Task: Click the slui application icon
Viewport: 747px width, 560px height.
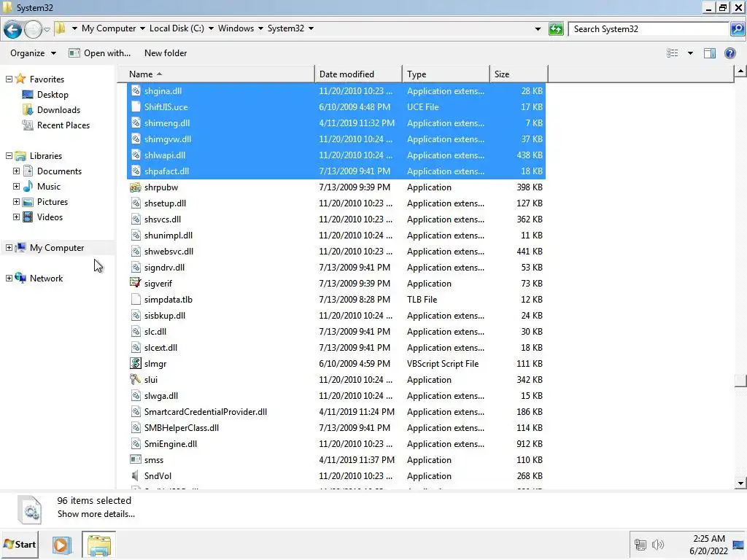Action: click(136, 379)
